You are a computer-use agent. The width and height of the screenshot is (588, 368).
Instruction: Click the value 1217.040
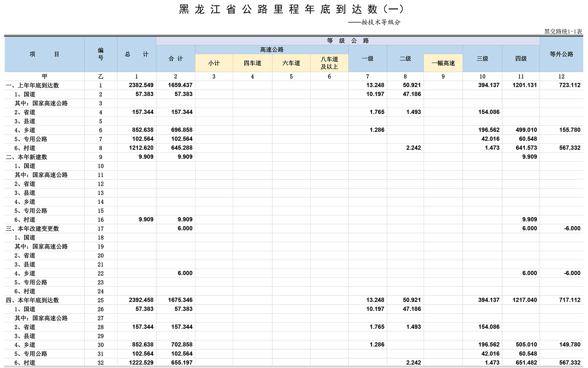[525, 300]
